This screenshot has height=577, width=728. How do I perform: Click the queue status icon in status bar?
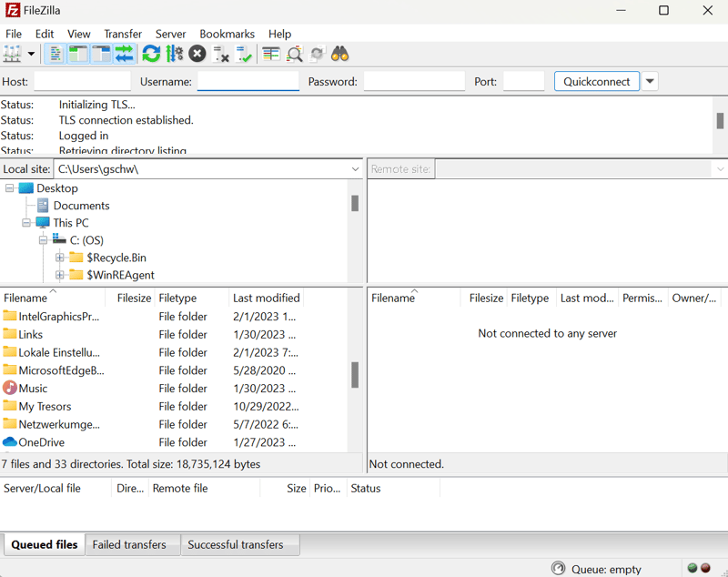[x=558, y=568]
